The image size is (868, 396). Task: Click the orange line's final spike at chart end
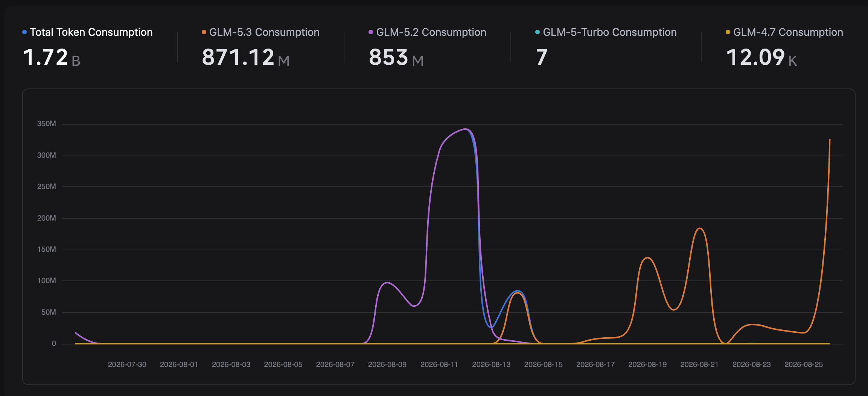[829, 140]
